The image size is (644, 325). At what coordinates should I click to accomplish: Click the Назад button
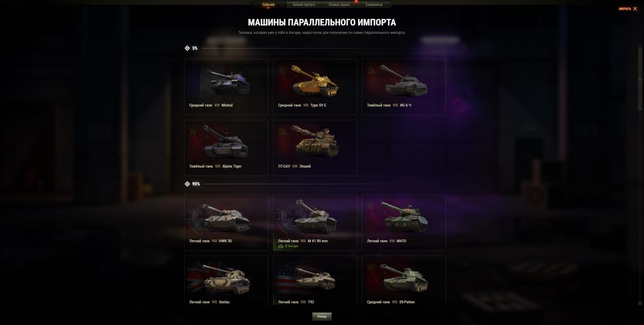tap(322, 316)
